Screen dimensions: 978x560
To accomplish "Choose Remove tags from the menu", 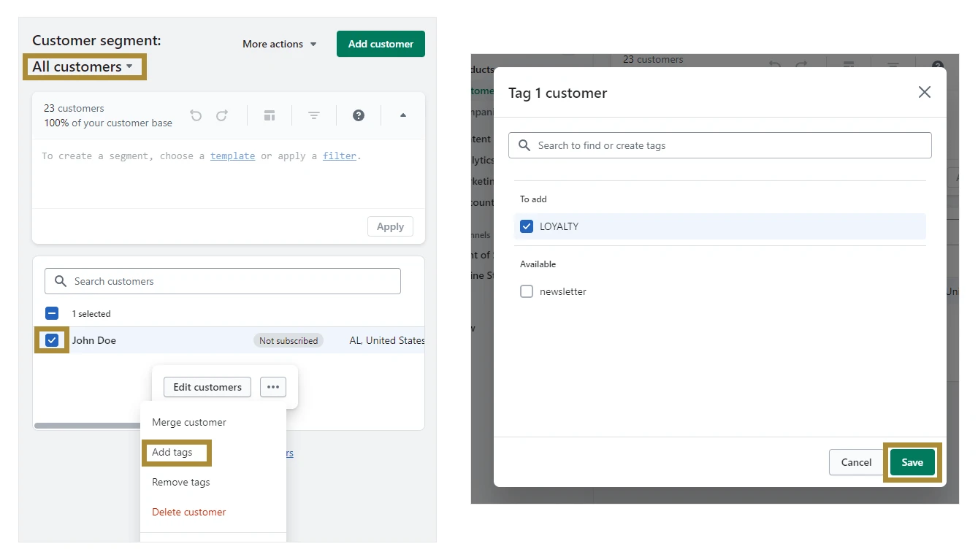I will click(181, 482).
